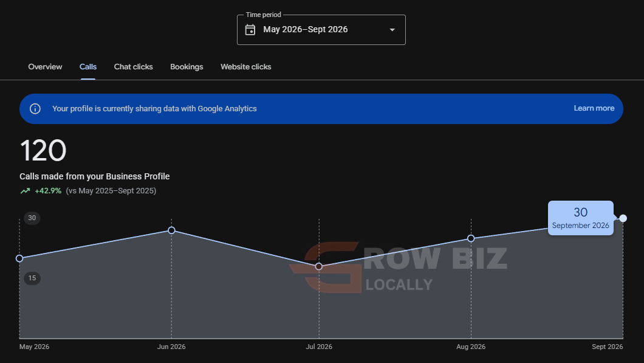Click the 'Aug 2026' x-axis label

point(471,347)
